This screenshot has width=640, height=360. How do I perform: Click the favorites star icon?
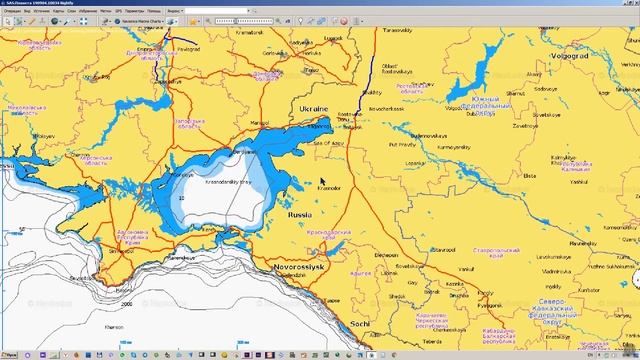193,21
